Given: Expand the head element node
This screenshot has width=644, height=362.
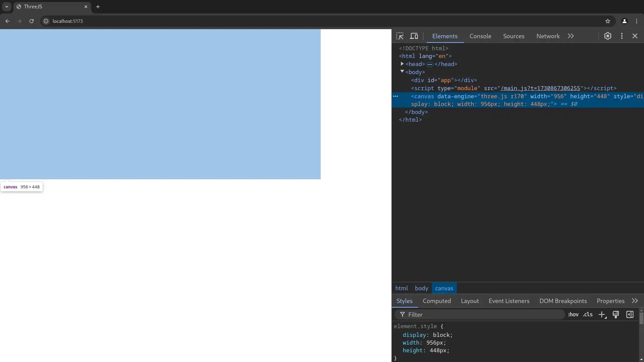Looking at the screenshot, I should tap(402, 64).
